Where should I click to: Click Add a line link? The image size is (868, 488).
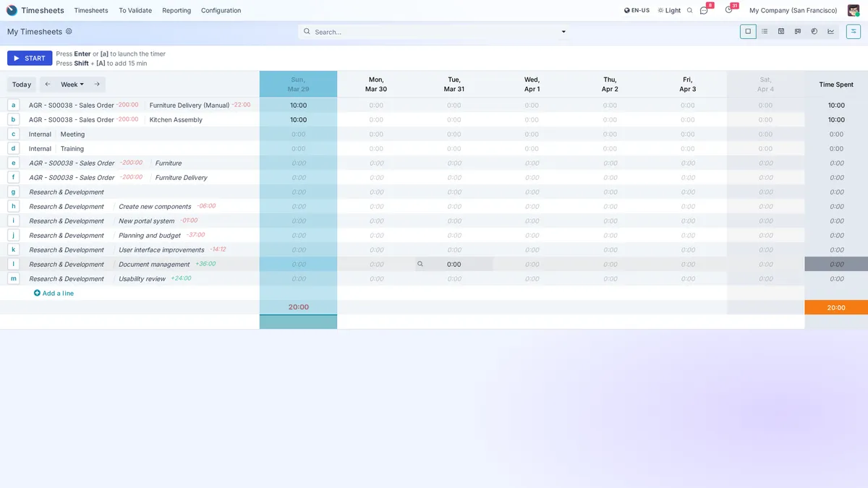point(54,293)
